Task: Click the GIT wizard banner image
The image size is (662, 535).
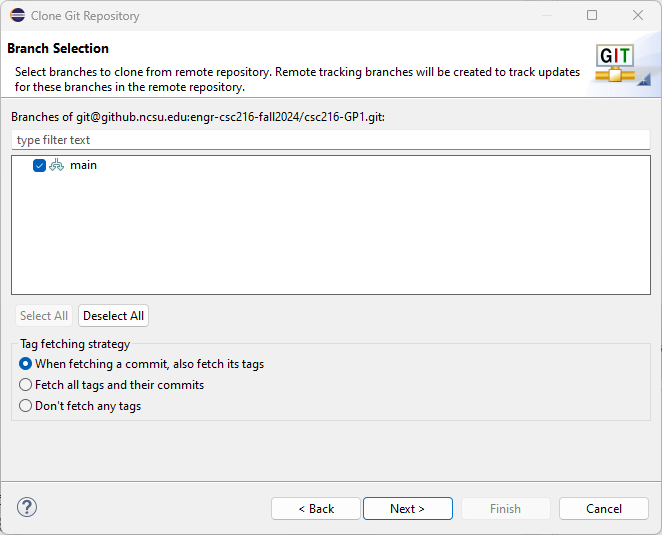Action: pos(615,63)
